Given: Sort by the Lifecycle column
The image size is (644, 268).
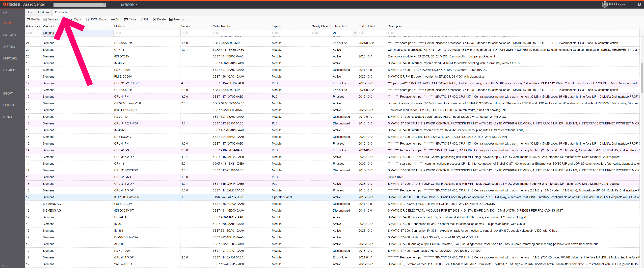Looking at the screenshot, I should 340,26.
